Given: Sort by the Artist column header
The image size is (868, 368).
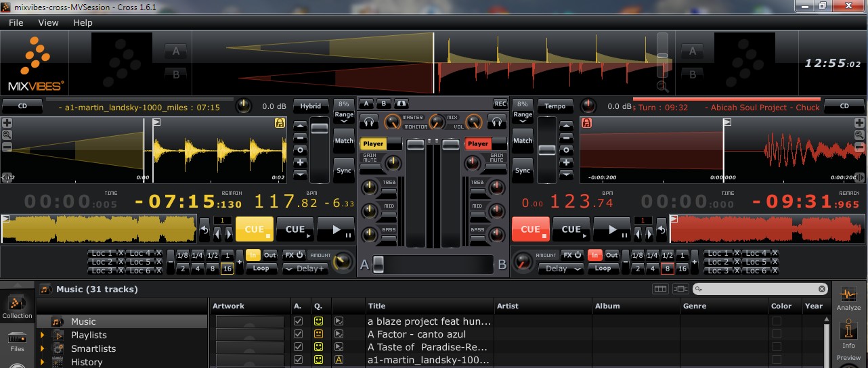Looking at the screenshot, I should (x=543, y=306).
